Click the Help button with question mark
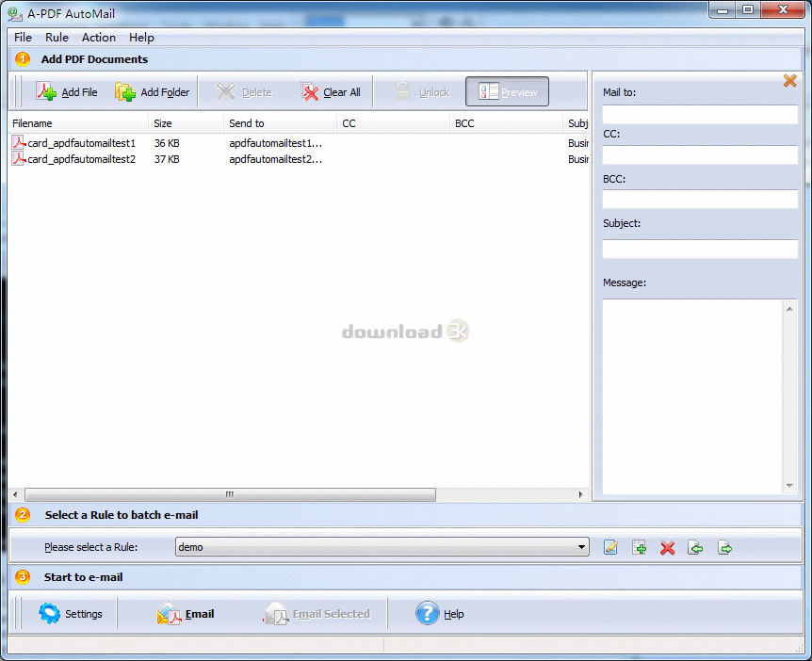The width and height of the screenshot is (812, 661). [x=440, y=614]
